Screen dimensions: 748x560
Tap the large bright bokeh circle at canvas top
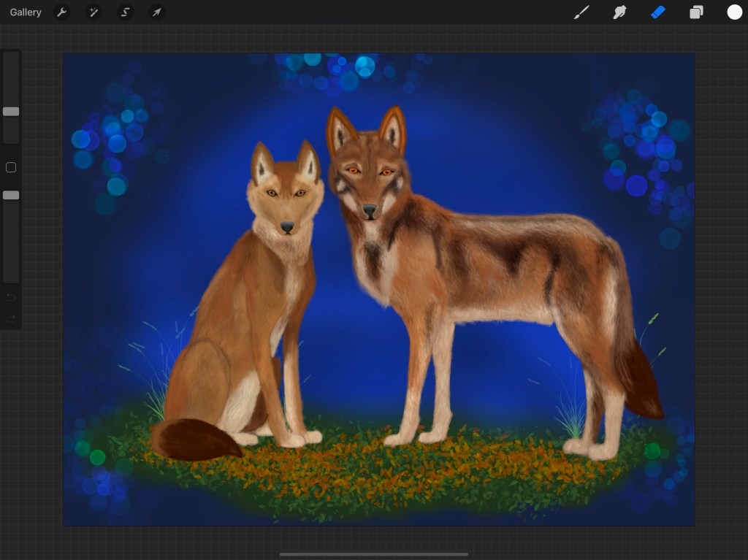(x=365, y=66)
